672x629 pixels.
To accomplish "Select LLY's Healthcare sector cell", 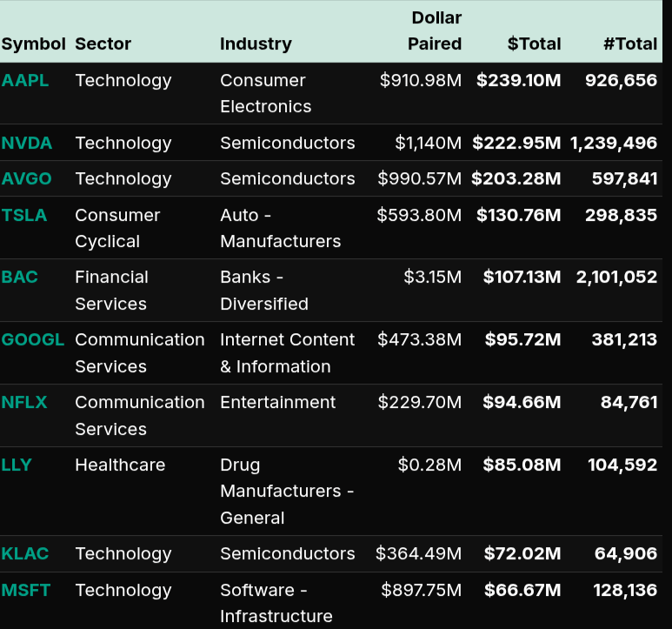I will tap(120, 465).
